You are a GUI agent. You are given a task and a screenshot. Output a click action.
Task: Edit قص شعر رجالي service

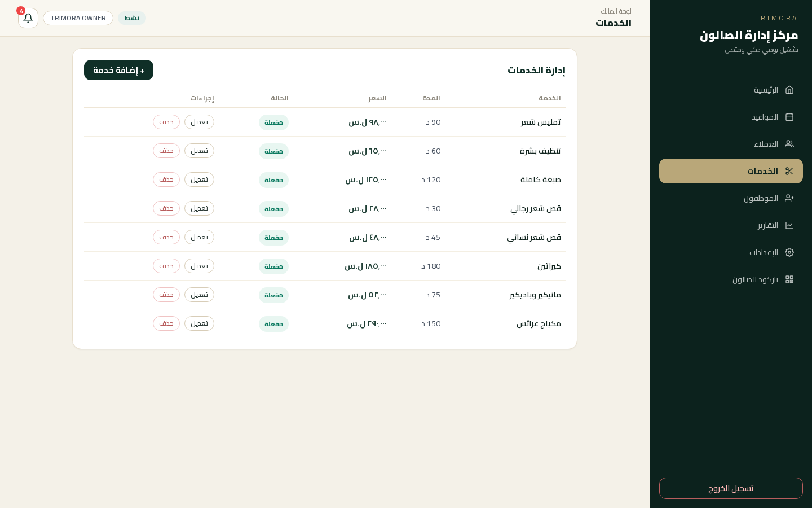coord(199,208)
